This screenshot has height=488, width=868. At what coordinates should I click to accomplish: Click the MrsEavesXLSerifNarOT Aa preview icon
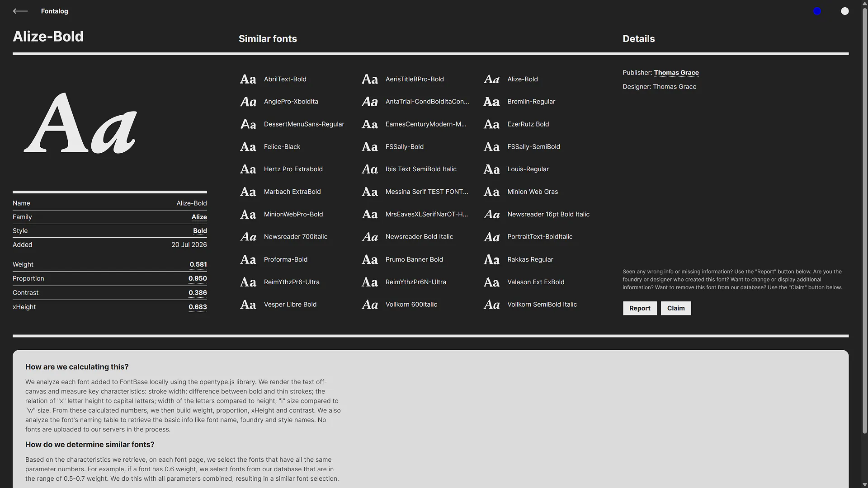(370, 215)
